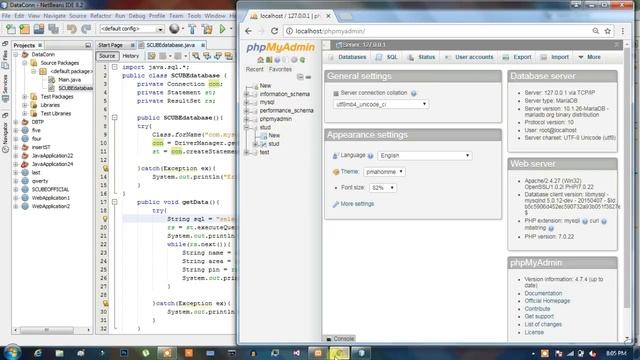640x360 pixels.
Task: Click the phpMyAdmin settings gear icon
Action: pos(294,60)
